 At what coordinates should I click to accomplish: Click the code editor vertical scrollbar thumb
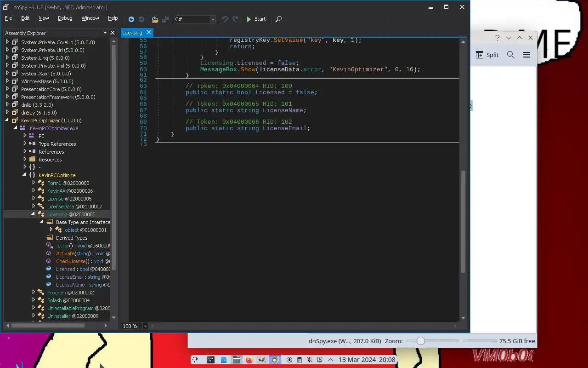463,222
